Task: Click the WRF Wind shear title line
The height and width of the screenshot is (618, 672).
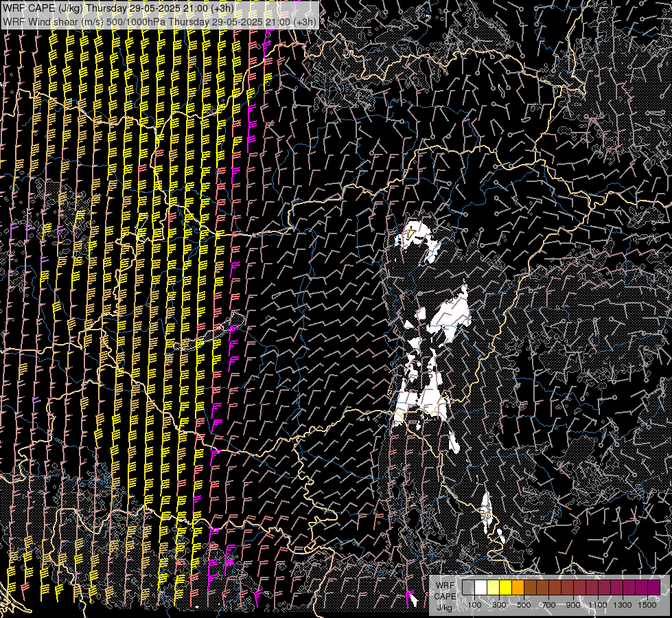Action: coord(159,22)
